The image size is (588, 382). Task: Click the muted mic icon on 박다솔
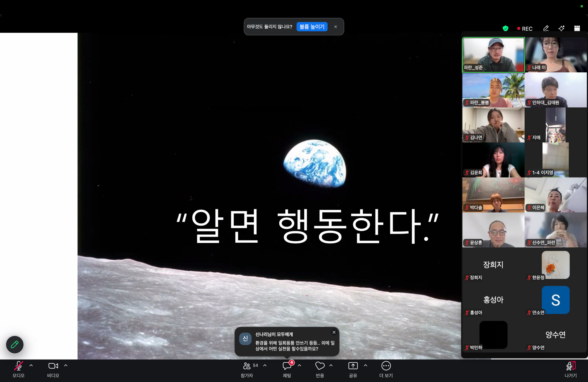click(467, 208)
